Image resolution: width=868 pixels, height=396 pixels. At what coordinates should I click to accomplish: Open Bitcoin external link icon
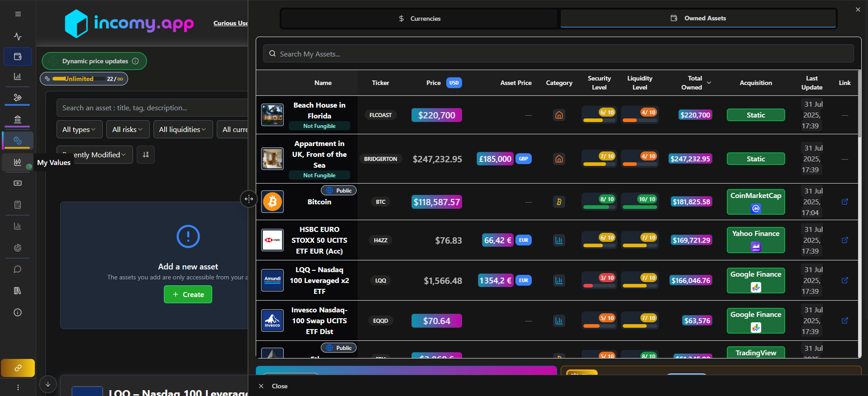coord(844,202)
